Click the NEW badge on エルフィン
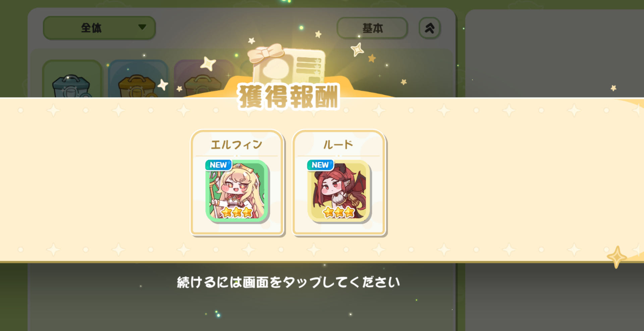 tap(218, 165)
